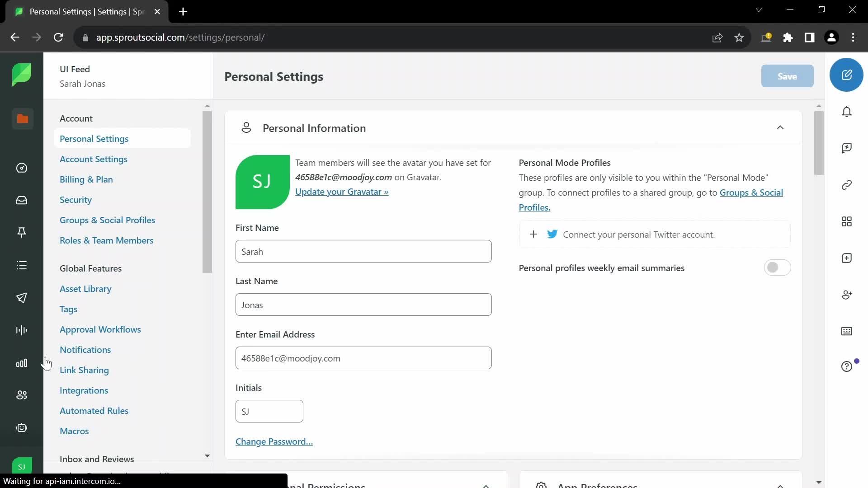
Task: Click the keyboard icon on right rail
Action: tap(847, 331)
